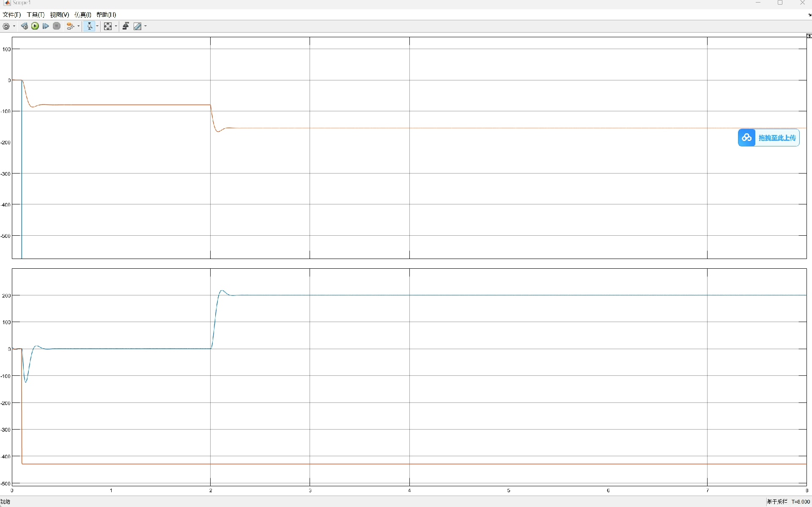Open the scope configuration properties gear
The width and height of the screenshot is (812, 507).
click(x=6, y=26)
